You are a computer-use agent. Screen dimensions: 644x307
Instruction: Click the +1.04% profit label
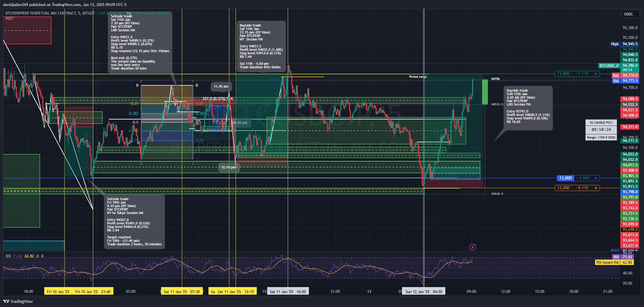point(583,178)
